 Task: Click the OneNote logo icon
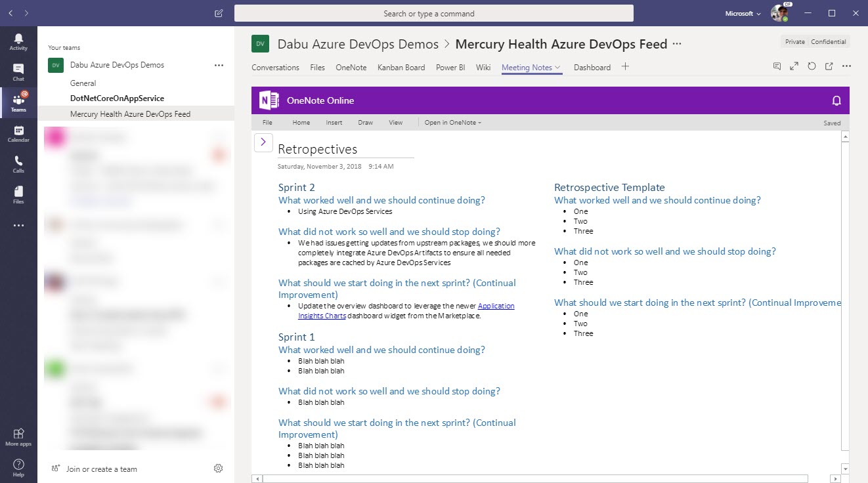(x=269, y=100)
